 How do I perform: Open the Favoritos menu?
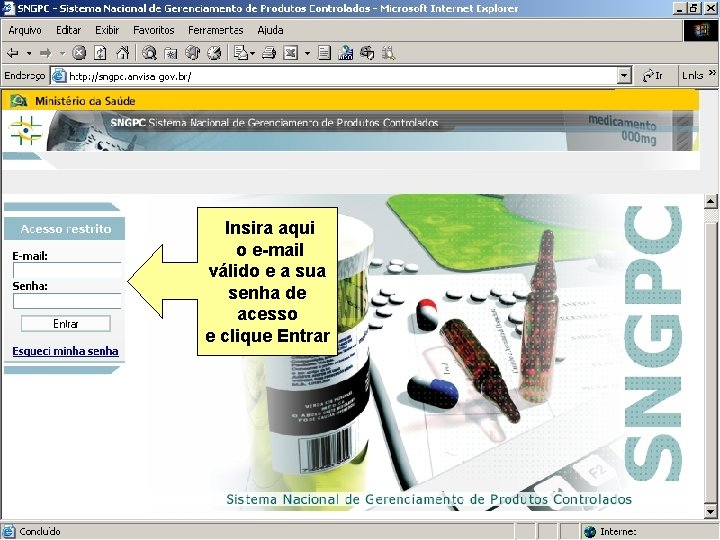154,30
